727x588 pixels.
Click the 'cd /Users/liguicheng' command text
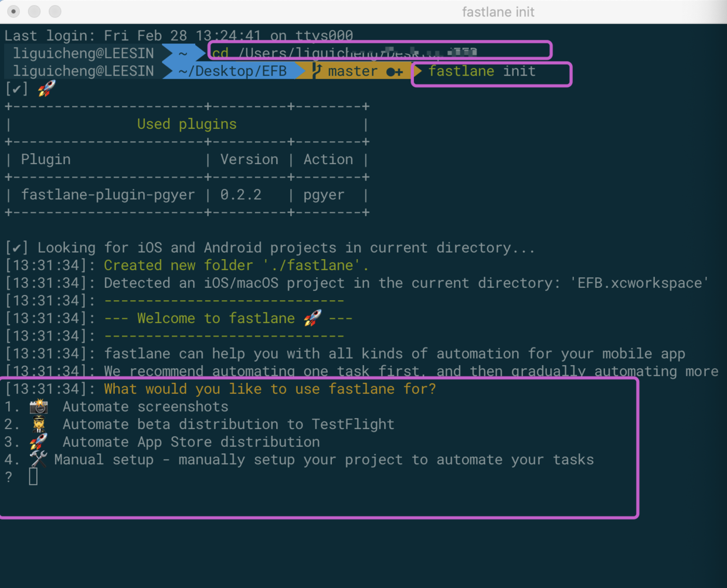pos(344,53)
